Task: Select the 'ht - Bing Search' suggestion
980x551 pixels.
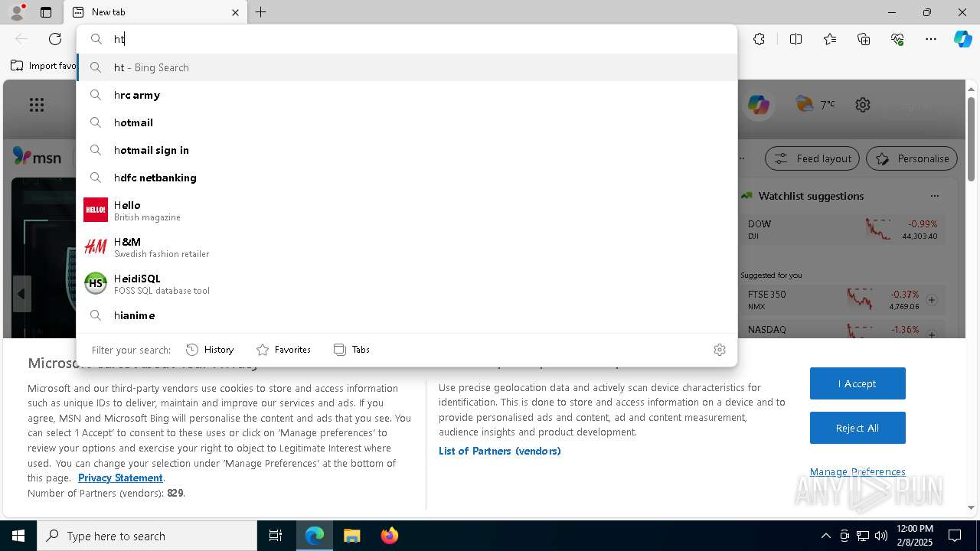Action: 407,67
